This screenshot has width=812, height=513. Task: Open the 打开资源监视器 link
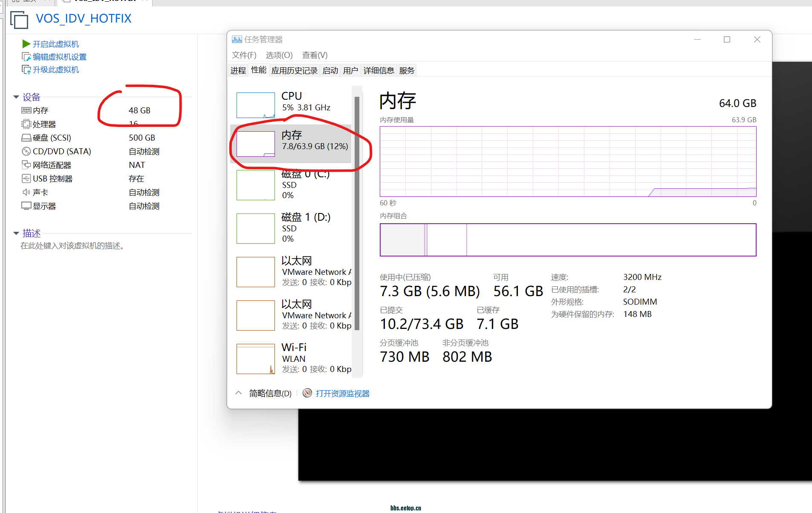tap(342, 393)
